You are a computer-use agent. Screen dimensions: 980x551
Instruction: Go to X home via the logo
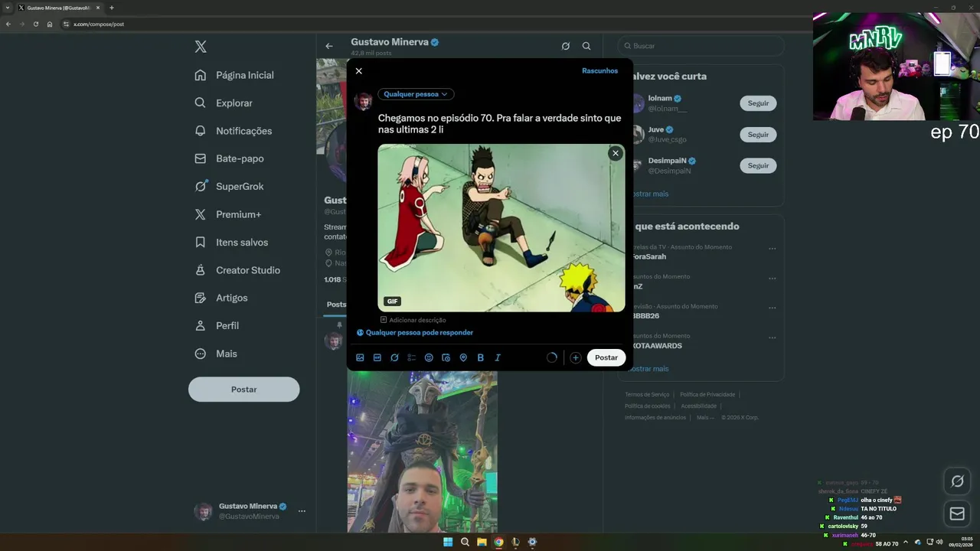tap(201, 47)
